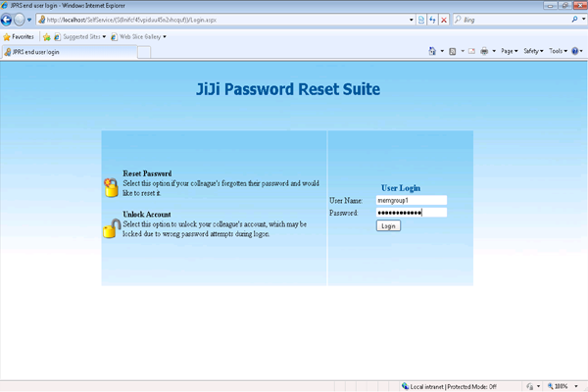
Task: Click the Internet Explorer icon in the title bar
Action: (5, 5)
